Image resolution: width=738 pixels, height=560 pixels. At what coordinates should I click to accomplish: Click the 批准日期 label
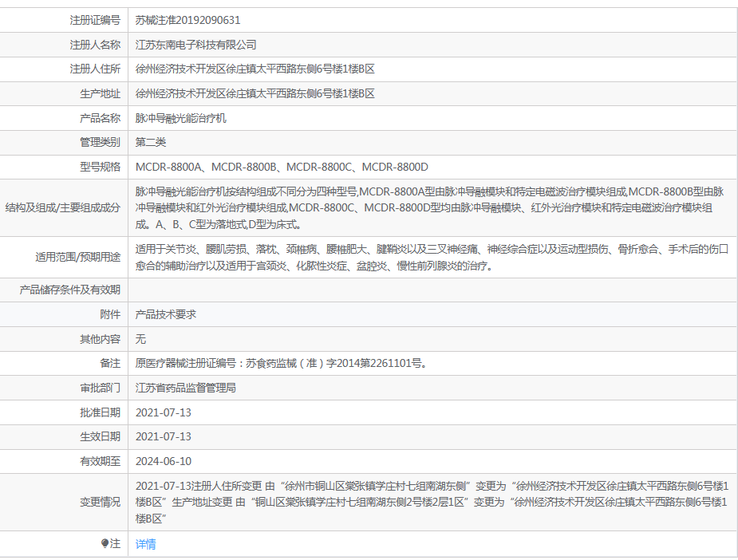[101, 412]
